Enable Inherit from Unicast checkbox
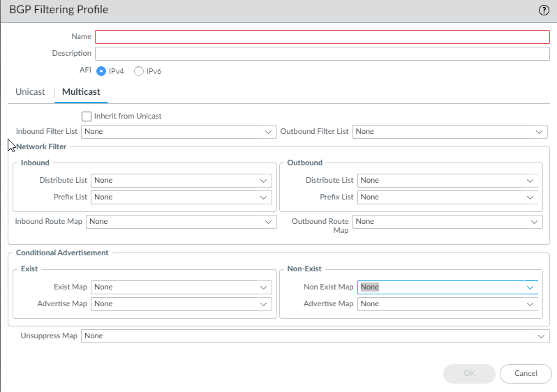Screen dimensions: 557x392 (x=87, y=116)
